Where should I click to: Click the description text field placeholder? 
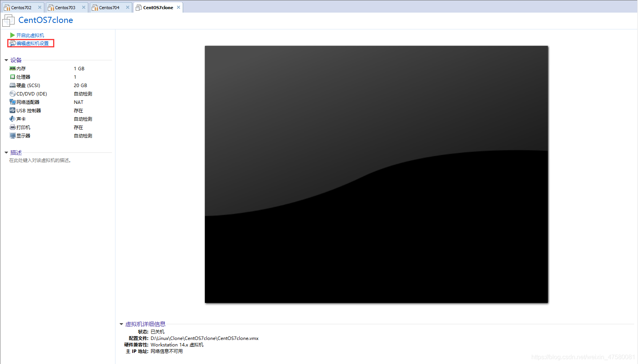(x=40, y=160)
